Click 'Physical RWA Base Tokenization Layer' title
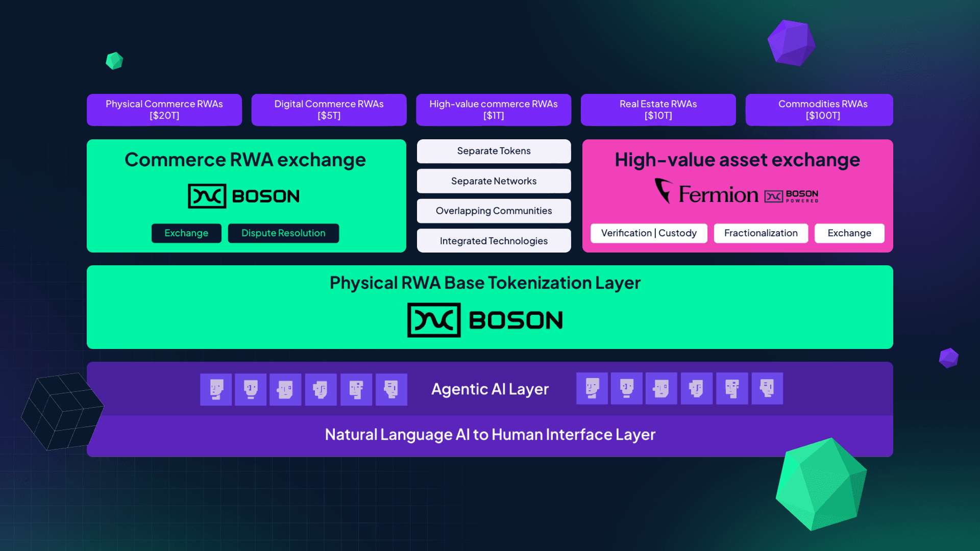This screenshot has height=551, width=980. pyautogui.click(x=485, y=283)
